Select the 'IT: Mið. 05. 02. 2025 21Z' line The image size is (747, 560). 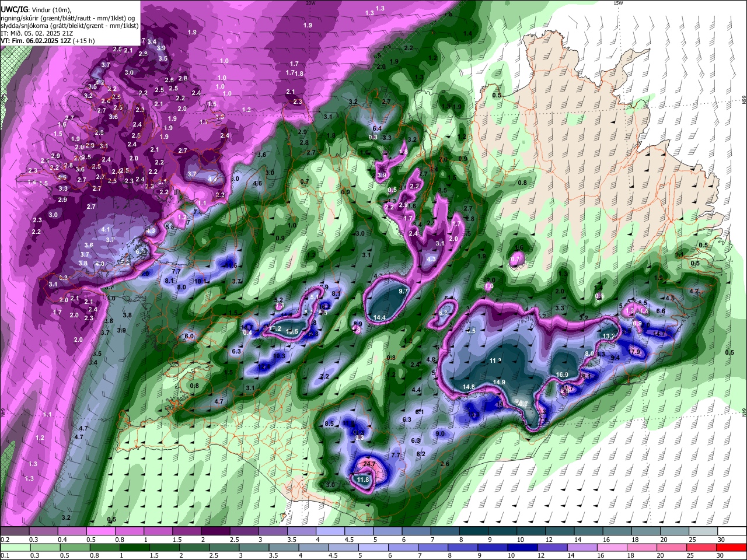point(36,33)
